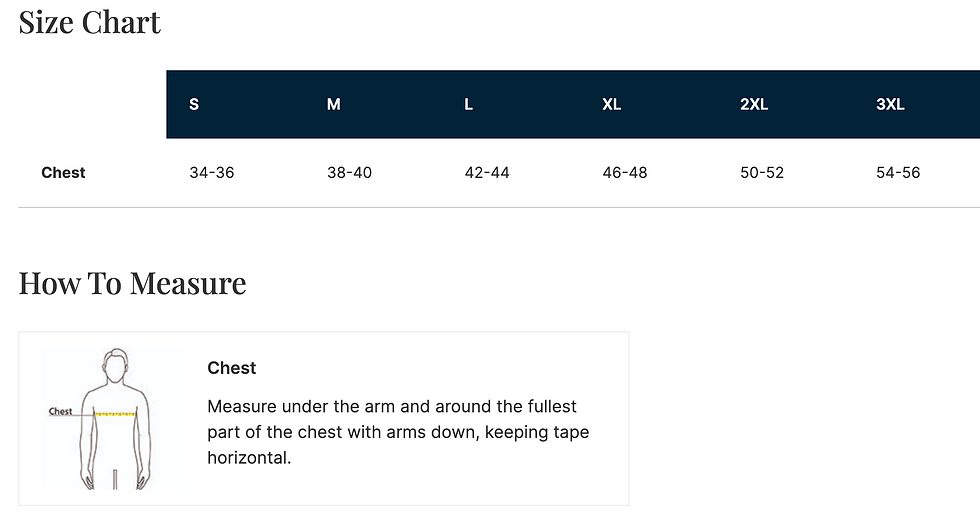The image size is (980, 522).
Task: Click the 2XL size column header
Action: tap(754, 104)
